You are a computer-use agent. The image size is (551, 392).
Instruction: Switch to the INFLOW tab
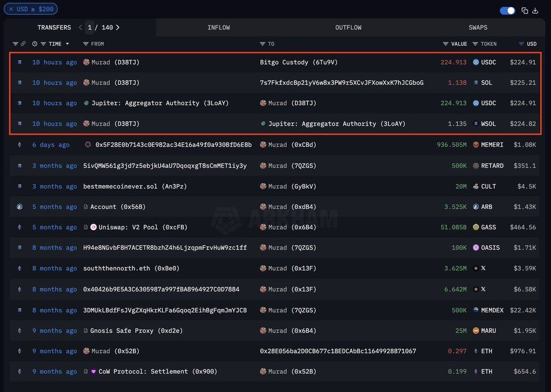(x=218, y=27)
